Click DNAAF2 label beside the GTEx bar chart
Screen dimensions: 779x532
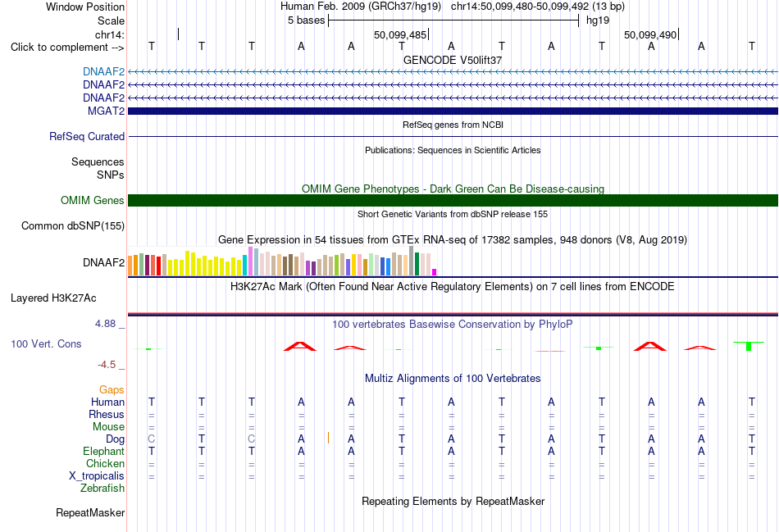point(104,262)
